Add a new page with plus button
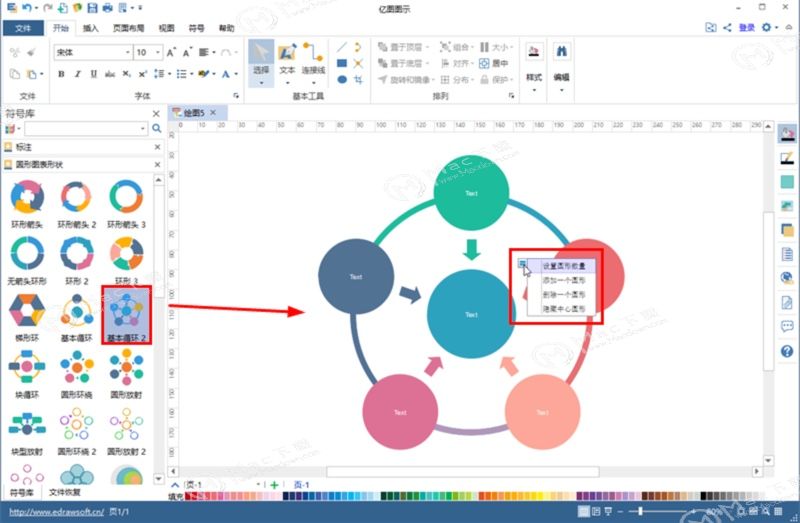The image size is (800, 523). [274, 485]
